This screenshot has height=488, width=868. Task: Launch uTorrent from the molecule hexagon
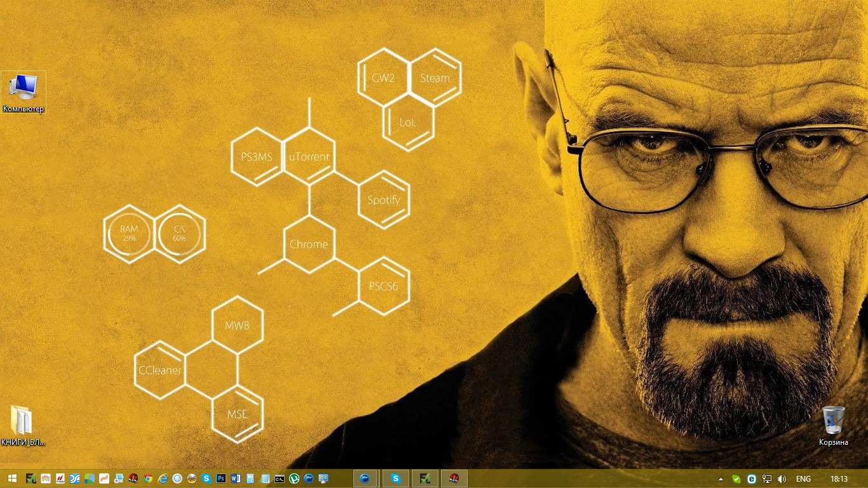[309, 156]
